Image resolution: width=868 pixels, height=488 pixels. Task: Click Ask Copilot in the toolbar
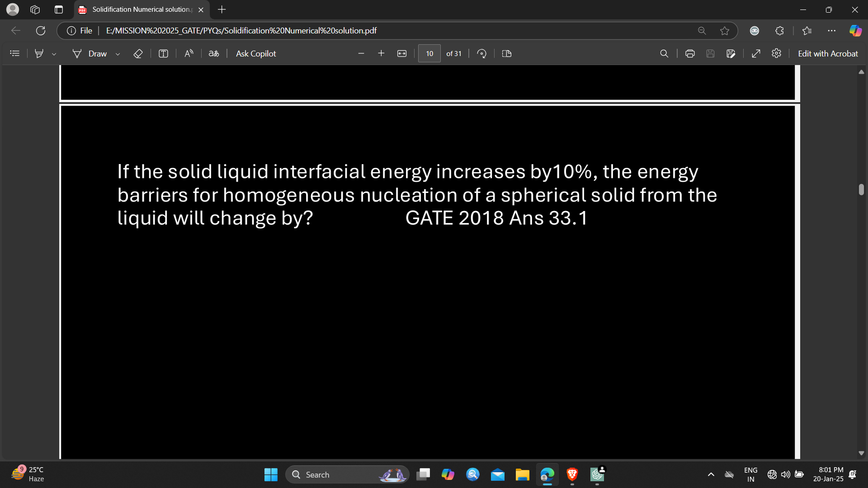click(x=255, y=53)
